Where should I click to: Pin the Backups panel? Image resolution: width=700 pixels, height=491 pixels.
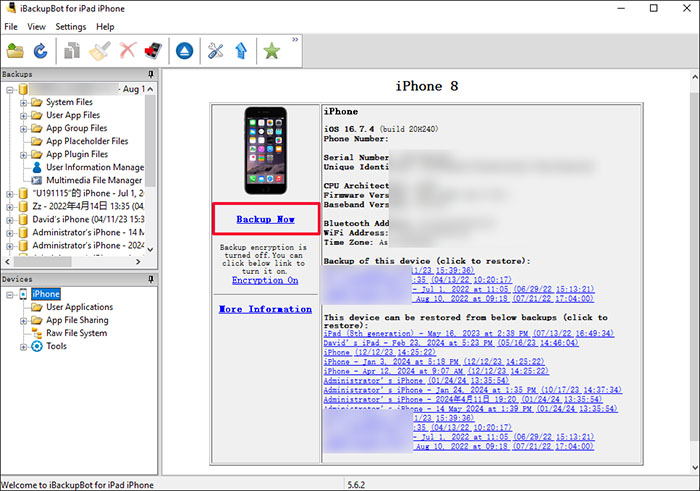pyautogui.click(x=151, y=74)
